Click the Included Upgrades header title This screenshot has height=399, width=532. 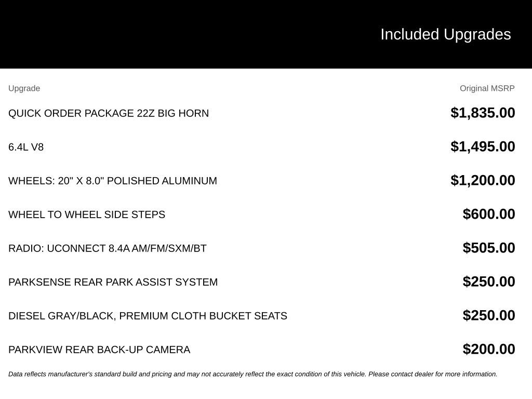[x=445, y=34]
